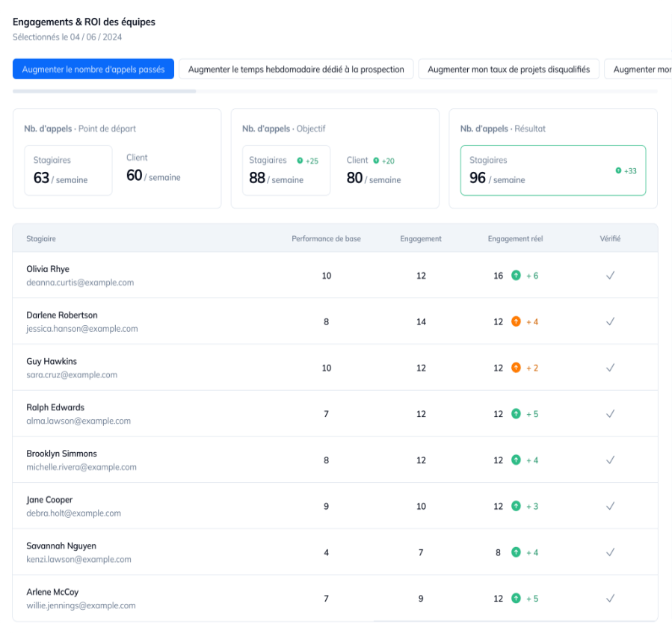
Task: Click verified checkmark for Darlene Robertson
Action: pyautogui.click(x=610, y=321)
